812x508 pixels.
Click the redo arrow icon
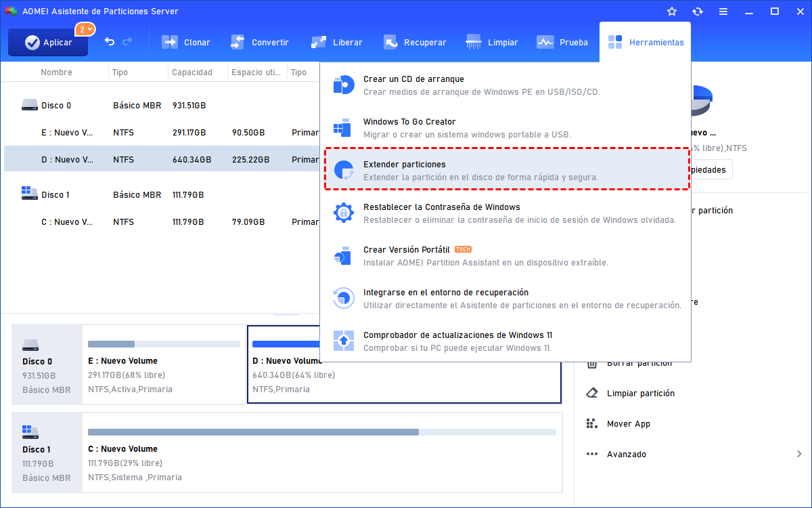[127, 42]
